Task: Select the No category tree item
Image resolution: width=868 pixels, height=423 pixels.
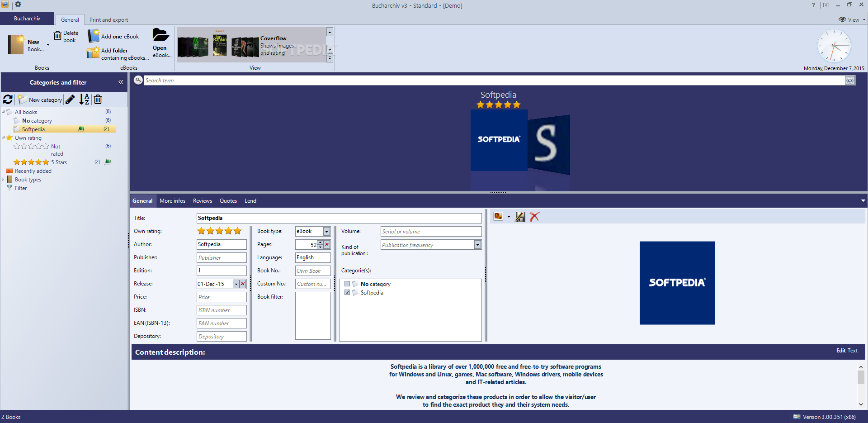Action: pyautogui.click(x=37, y=120)
